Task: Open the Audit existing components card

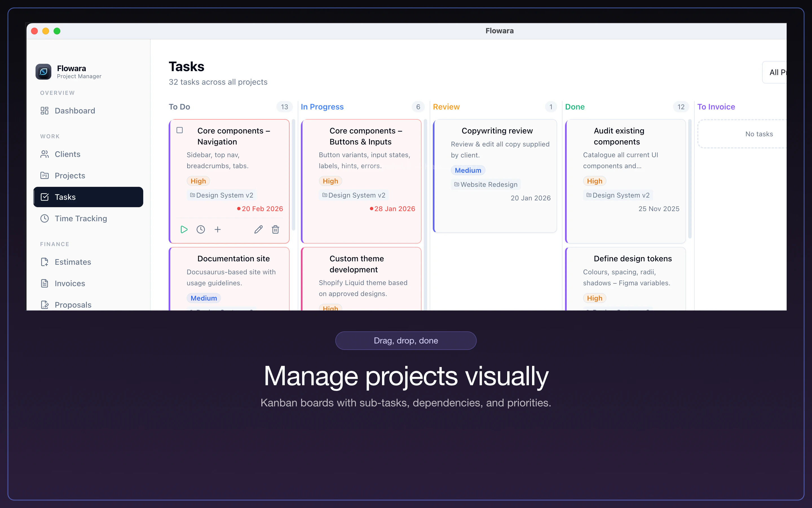Action: coord(625,181)
